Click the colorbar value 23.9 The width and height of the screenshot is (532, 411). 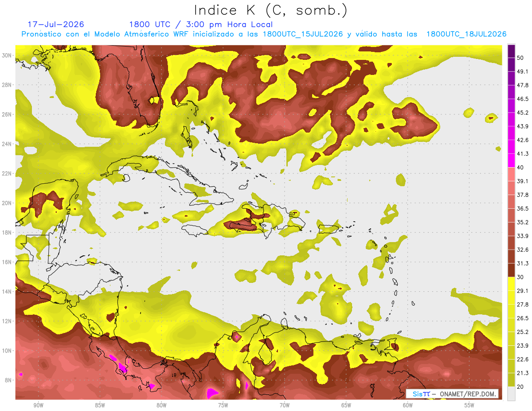pos(523,346)
